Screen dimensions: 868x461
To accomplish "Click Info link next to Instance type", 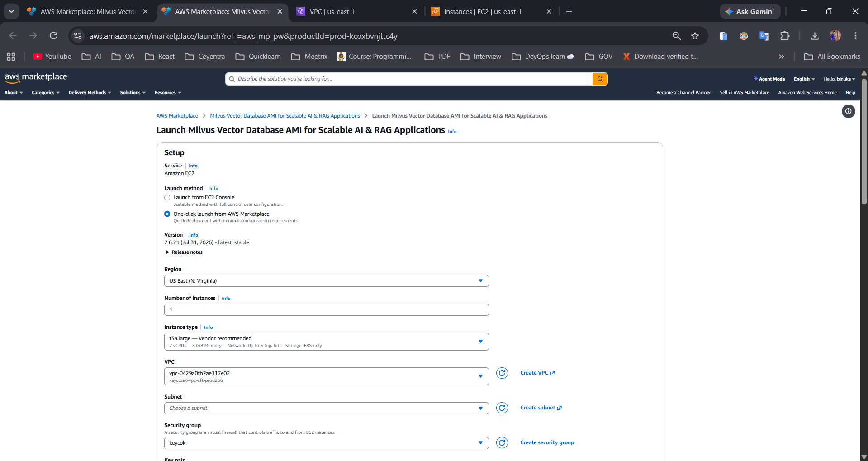I will (x=208, y=328).
